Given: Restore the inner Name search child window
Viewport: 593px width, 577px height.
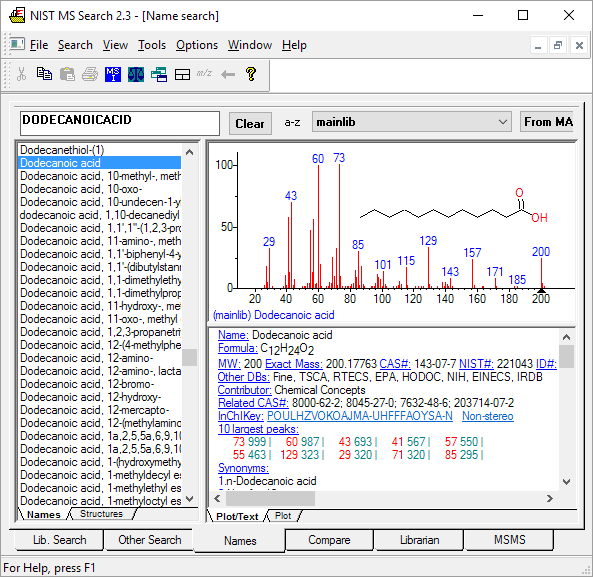Looking at the screenshot, I should (558, 46).
